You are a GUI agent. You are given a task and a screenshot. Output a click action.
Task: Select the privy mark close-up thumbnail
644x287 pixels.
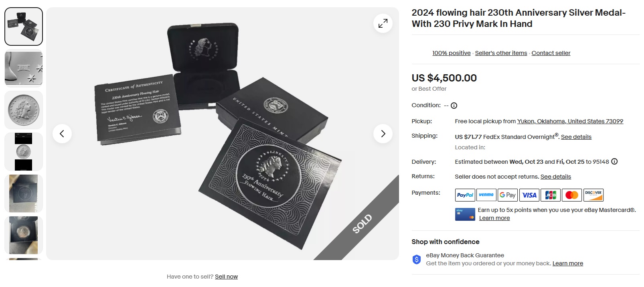point(24,68)
